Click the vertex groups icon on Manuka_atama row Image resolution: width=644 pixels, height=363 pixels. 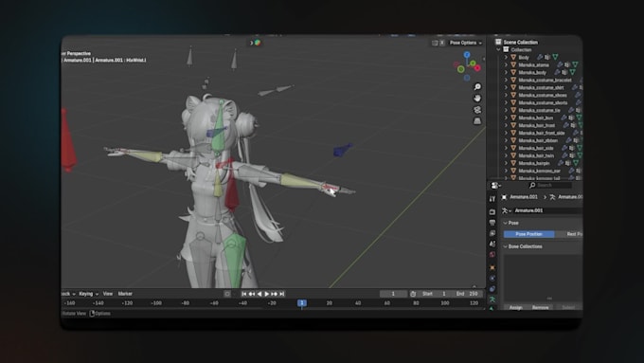tap(567, 65)
